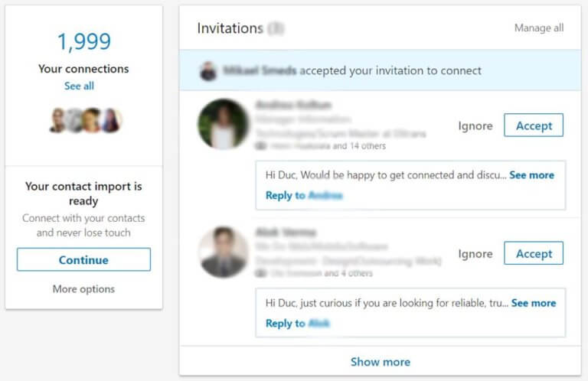The image size is (588, 381).
Task: Continue with the contact import
Action: click(x=83, y=259)
